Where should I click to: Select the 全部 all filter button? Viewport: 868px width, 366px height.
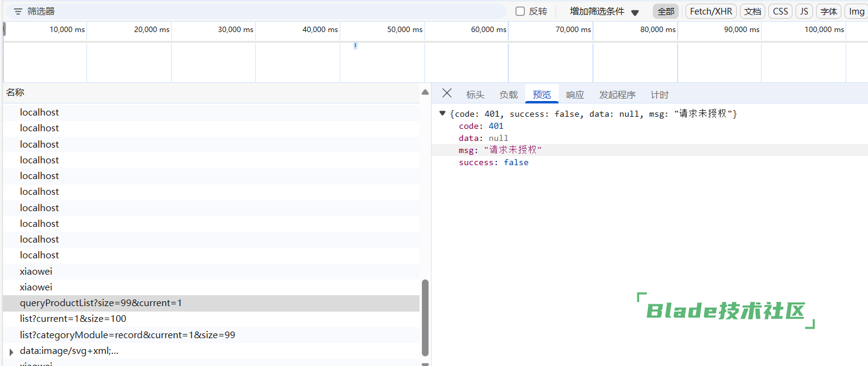click(666, 11)
